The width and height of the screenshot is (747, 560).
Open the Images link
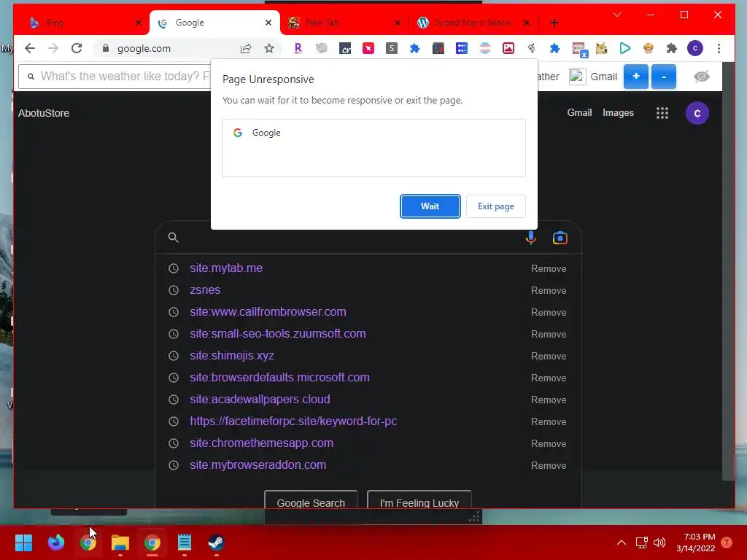tap(618, 113)
